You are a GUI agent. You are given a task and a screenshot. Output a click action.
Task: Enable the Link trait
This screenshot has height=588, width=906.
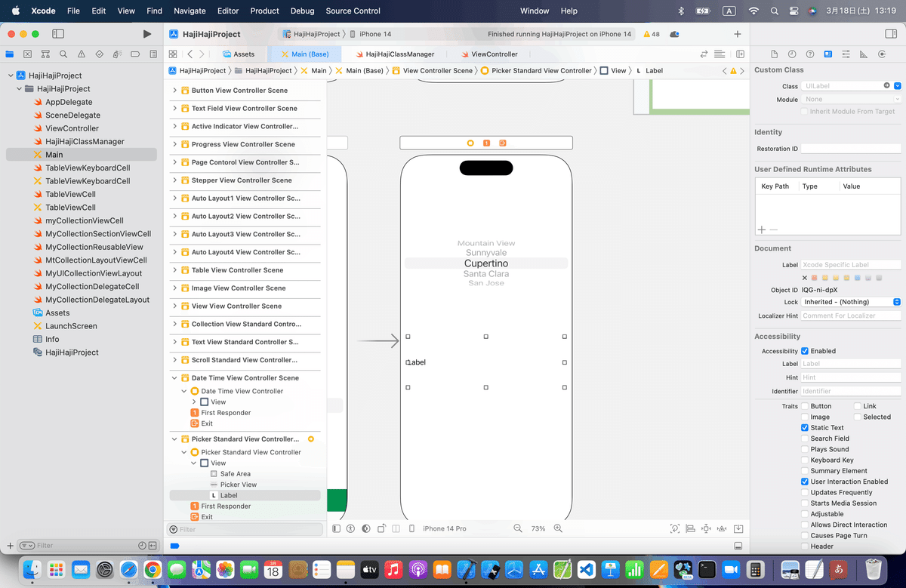[x=858, y=406]
